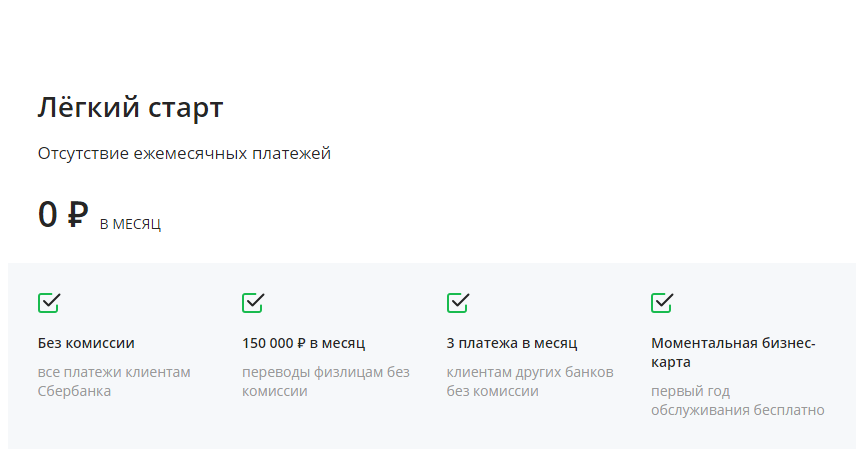Click the 3 платежа в месяц title
The image size is (860, 466).
[512, 343]
